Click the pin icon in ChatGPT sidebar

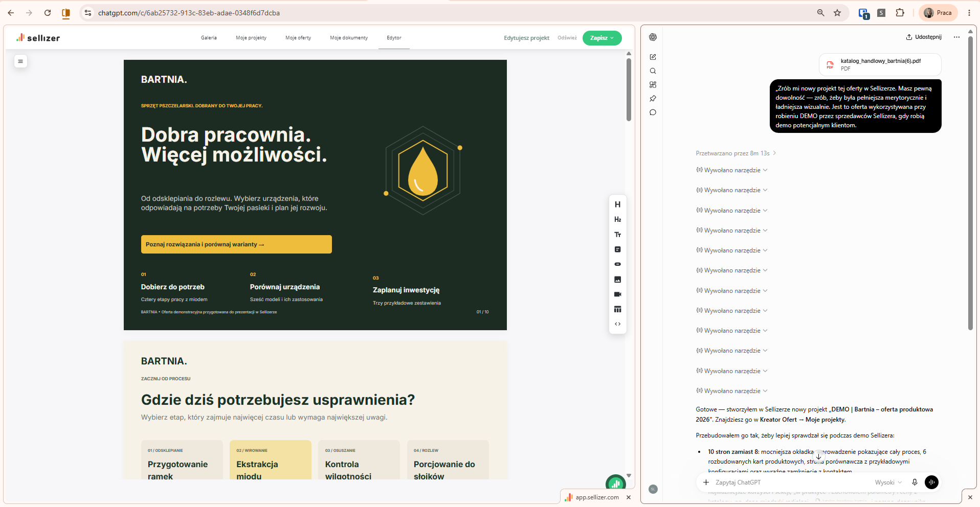click(x=653, y=99)
